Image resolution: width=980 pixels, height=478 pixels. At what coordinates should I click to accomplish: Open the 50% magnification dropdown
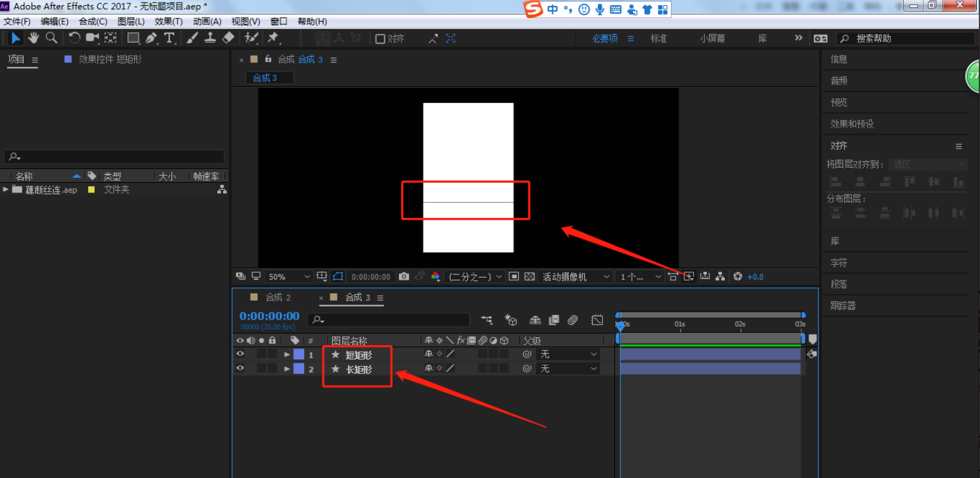(x=289, y=276)
